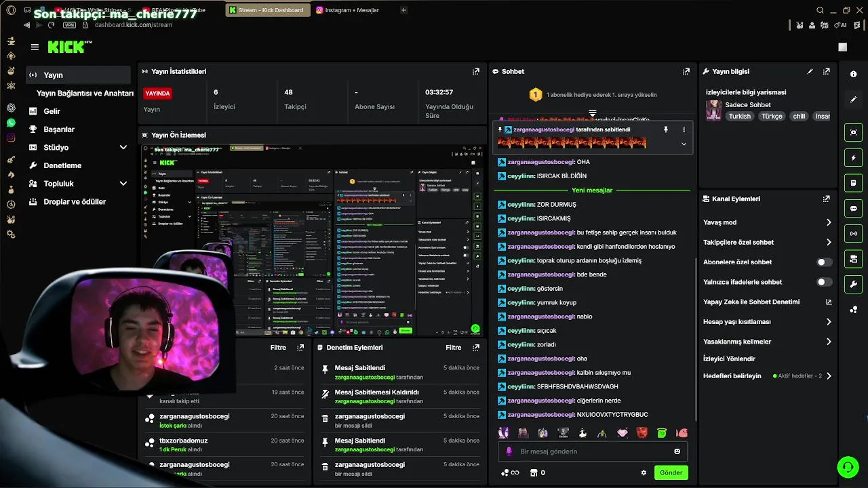The image size is (868, 488).
Task: Collapse the chat leaderboard handle
Action: [x=592, y=113]
